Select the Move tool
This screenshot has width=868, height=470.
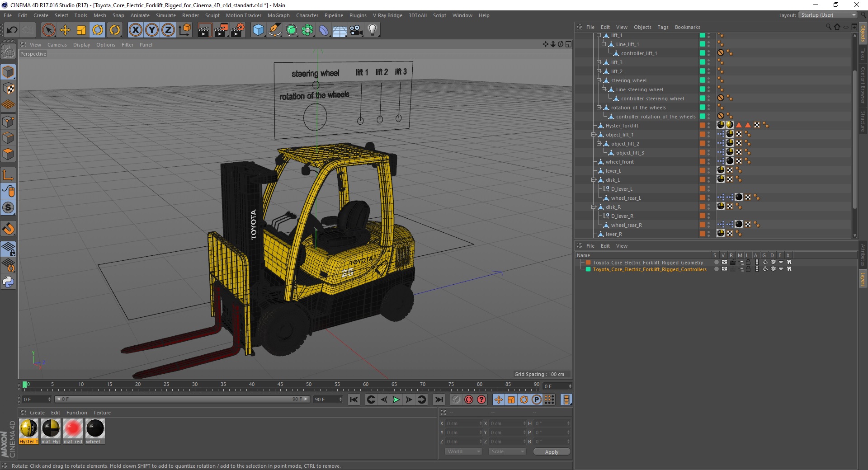pos(65,30)
